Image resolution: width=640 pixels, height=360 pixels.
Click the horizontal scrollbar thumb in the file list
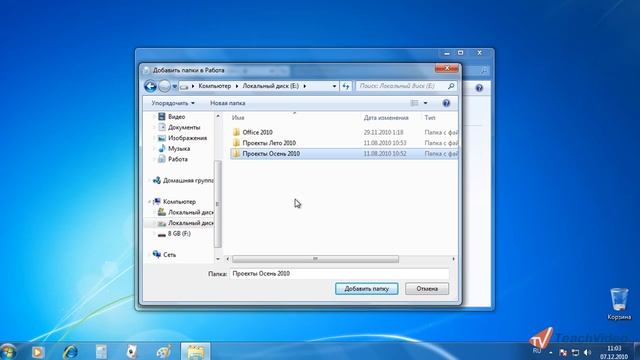[x=315, y=259]
